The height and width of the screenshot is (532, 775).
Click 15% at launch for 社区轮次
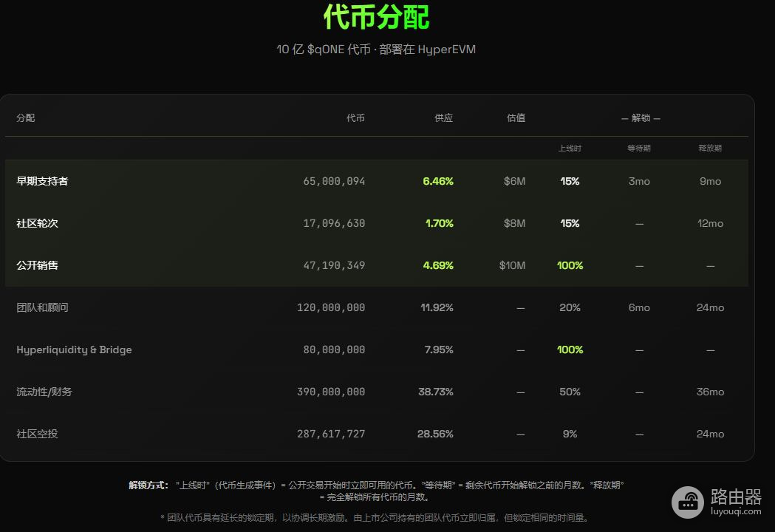point(570,223)
